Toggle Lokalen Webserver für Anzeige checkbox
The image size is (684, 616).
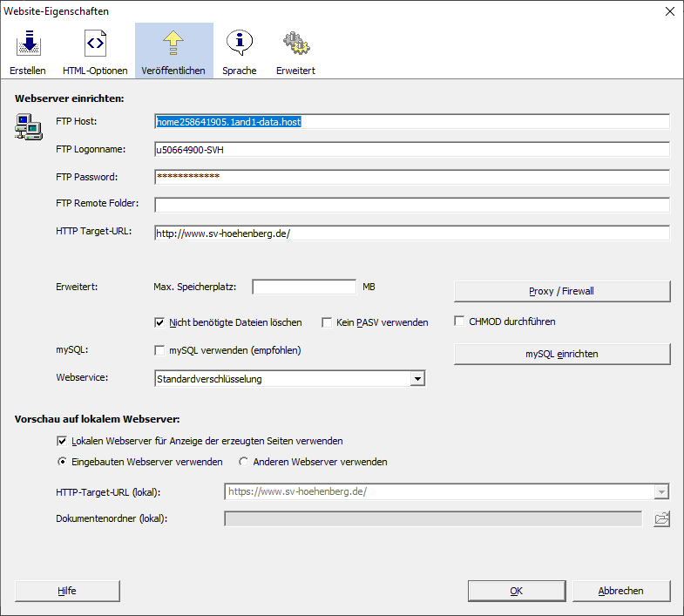tap(62, 441)
